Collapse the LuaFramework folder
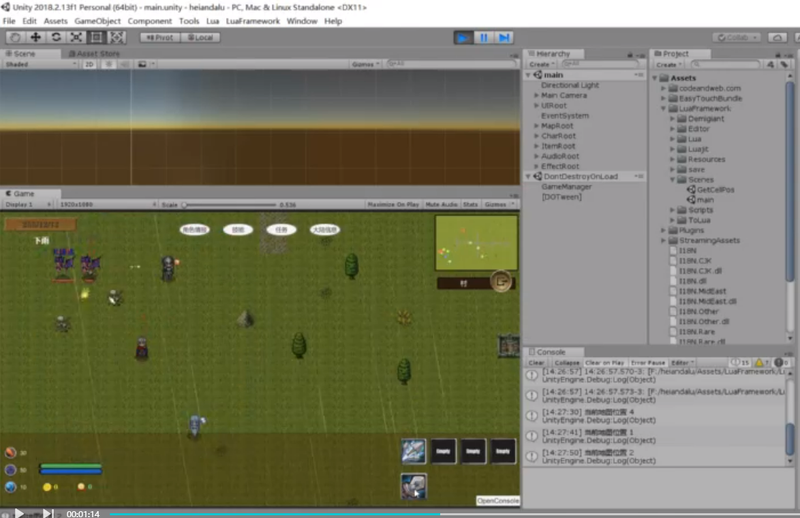800x518 pixels. 663,109
